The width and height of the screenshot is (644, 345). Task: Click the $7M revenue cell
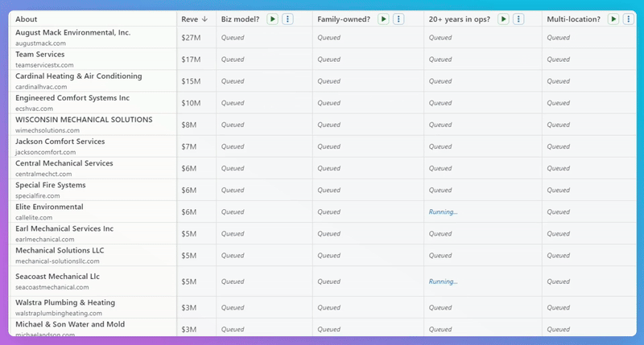(x=196, y=146)
